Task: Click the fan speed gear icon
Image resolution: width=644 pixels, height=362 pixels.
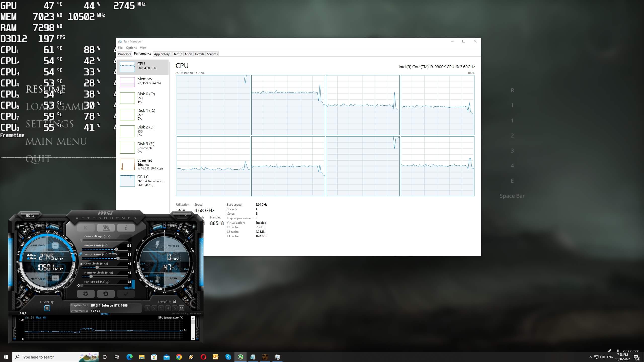Action: [x=79, y=285]
